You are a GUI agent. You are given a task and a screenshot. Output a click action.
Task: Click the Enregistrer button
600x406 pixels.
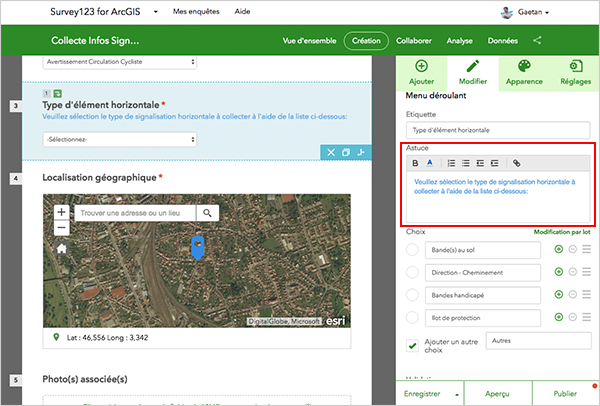(422, 394)
